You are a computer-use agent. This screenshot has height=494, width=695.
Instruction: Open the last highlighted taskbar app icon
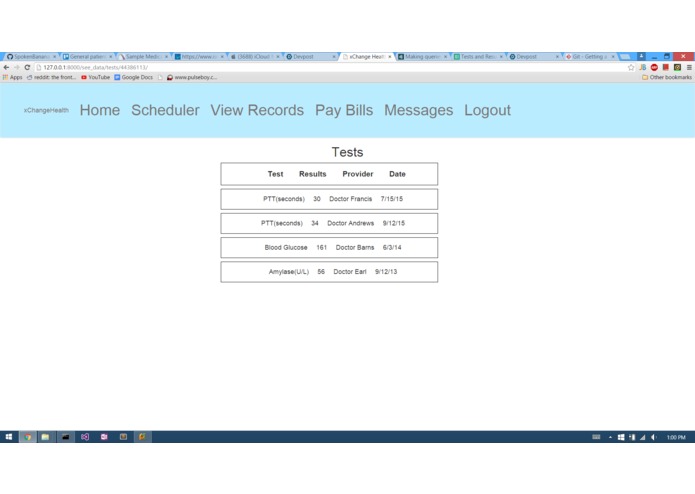(142, 437)
